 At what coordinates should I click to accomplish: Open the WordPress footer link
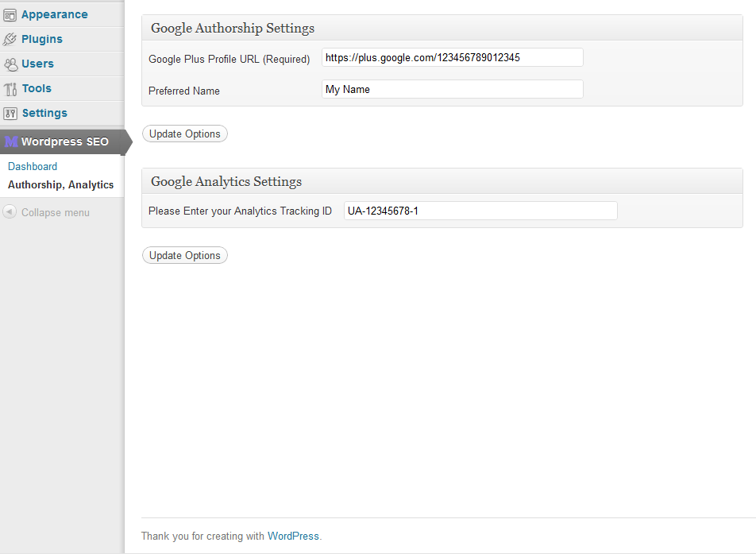[293, 537]
